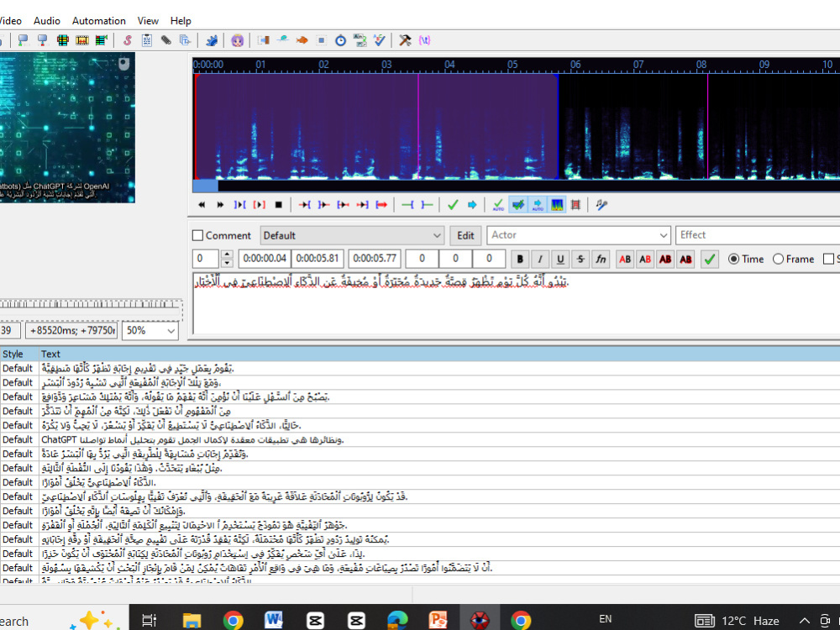Screen dimensions: 840x630
Task: Open the Kanji Timer icon
Action: click(360, 40)
